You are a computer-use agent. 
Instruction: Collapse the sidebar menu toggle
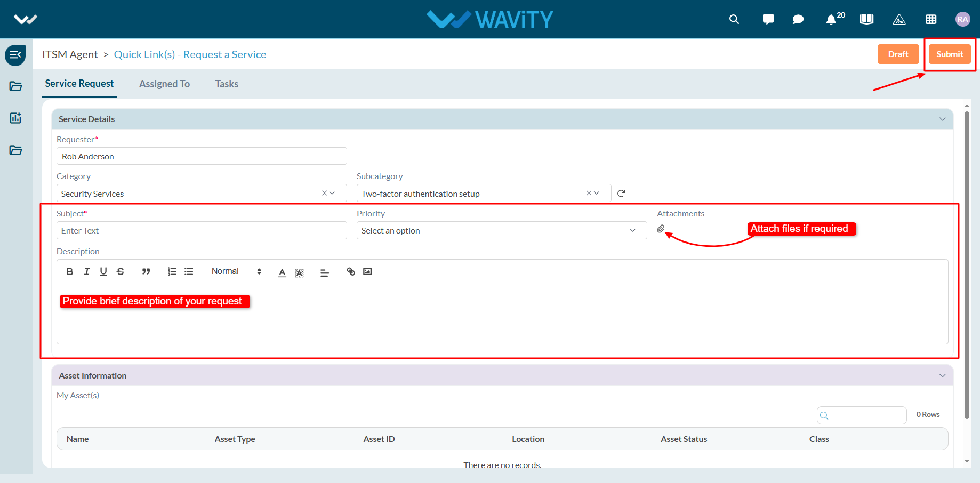click(15, 55)
